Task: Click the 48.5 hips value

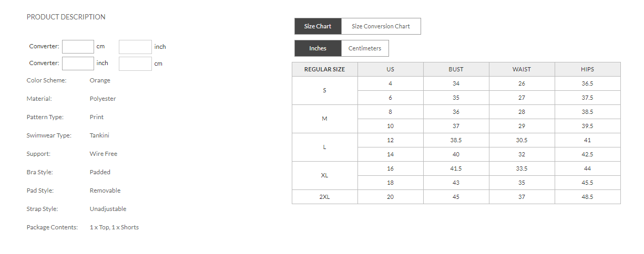Action: point(587,197)
